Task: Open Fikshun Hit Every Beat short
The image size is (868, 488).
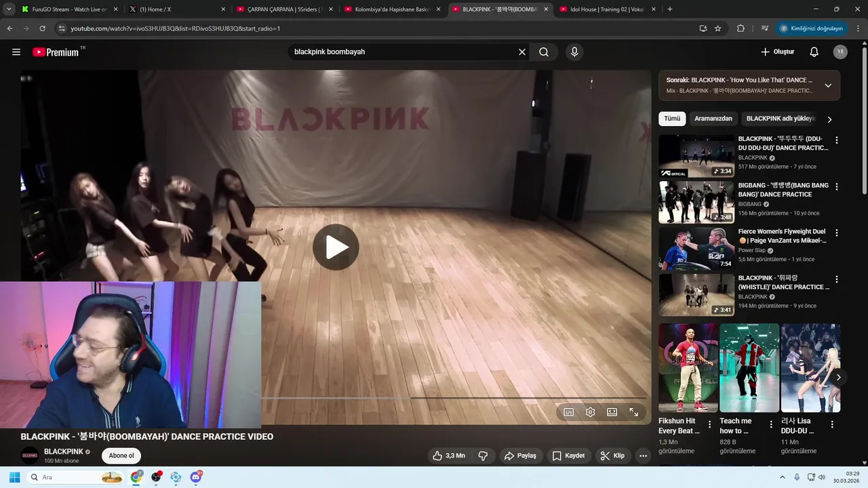Action: point(688,367)
